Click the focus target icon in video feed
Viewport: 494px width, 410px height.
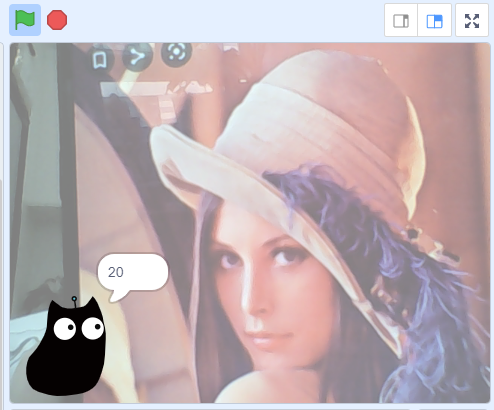176,53
